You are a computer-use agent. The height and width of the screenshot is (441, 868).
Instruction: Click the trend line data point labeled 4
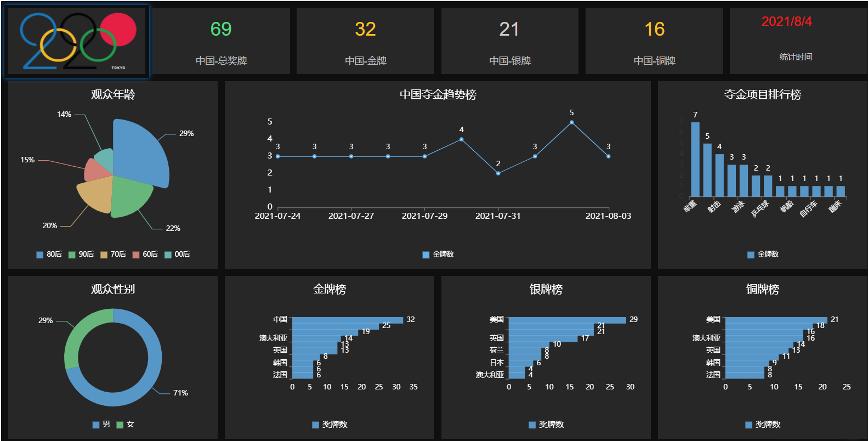click(x=461, y=139)
